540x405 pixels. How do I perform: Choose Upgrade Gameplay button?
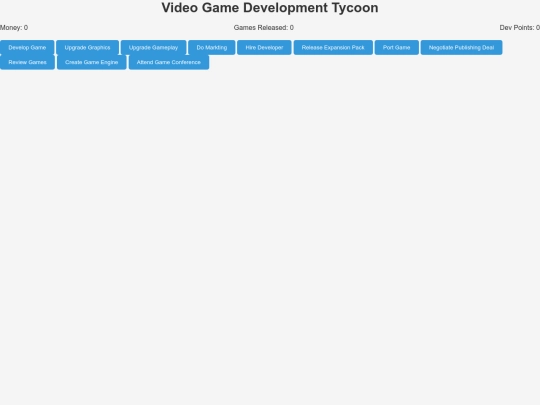coord(153,48)
